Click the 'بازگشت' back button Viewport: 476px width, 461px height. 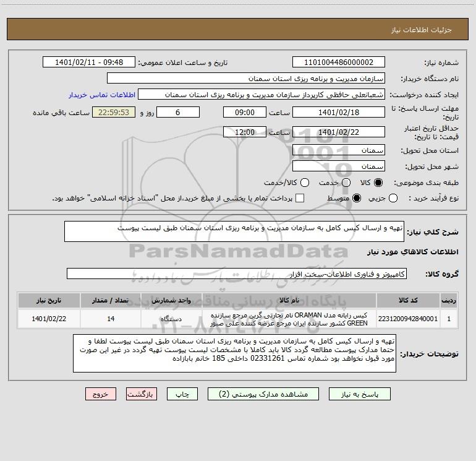142,394
